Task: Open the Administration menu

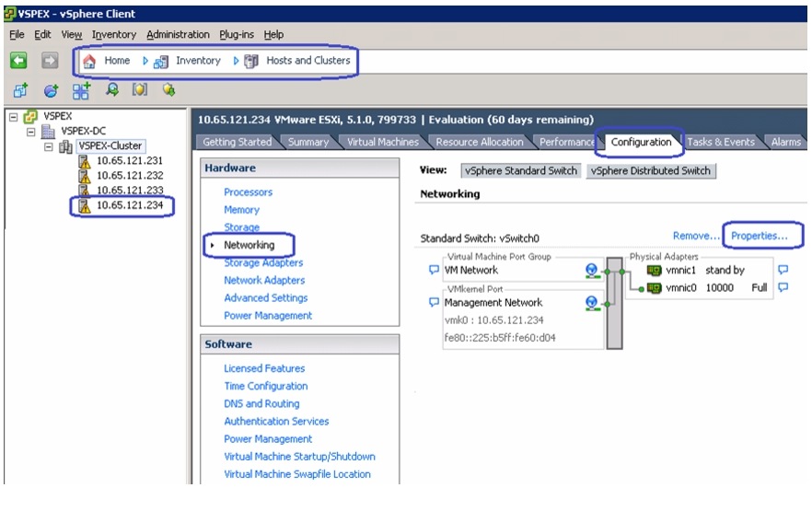Action: tap(179, 35)
